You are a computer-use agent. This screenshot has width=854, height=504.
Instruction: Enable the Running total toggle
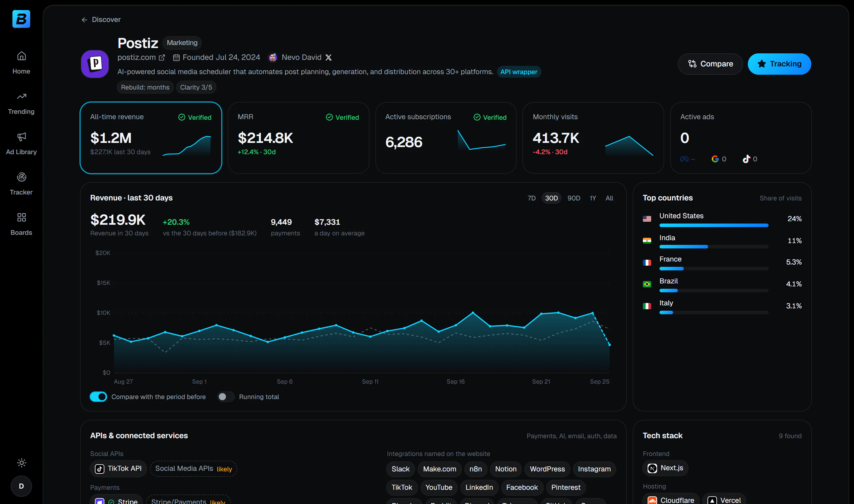pos(226,397)
